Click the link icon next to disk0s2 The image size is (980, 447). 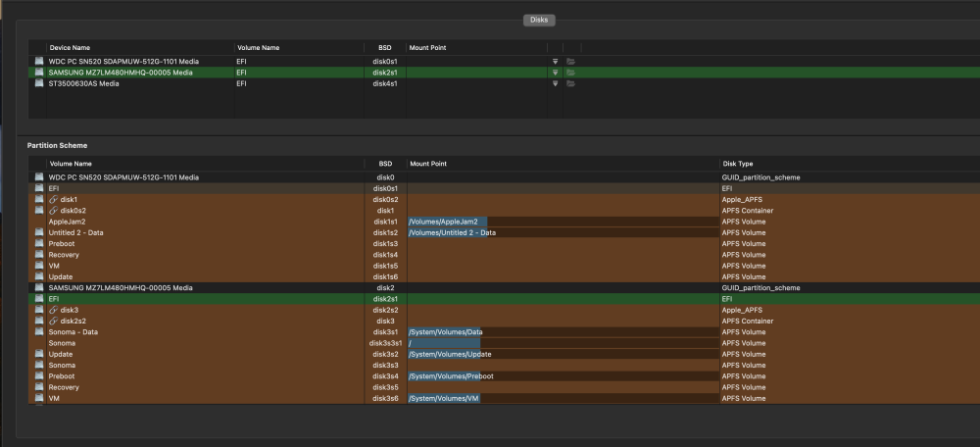coord(53,211)
